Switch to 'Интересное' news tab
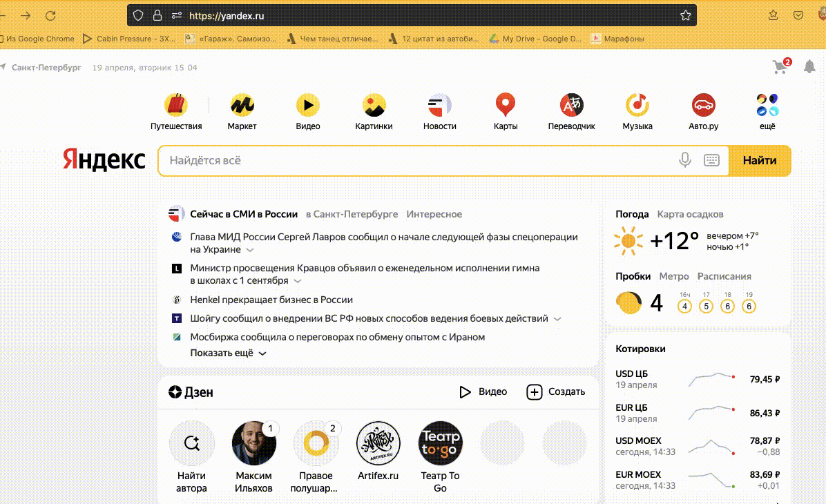This screenshot has width=826, height=504. [434, 214]
